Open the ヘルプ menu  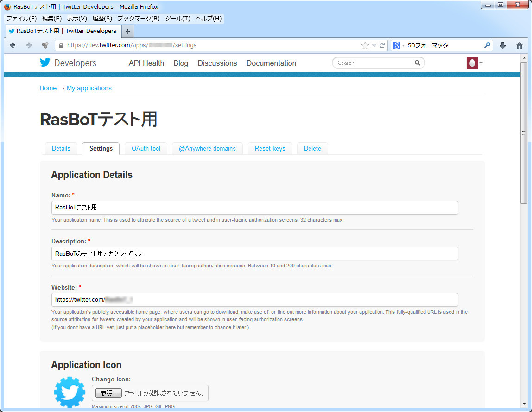(209, 19)
